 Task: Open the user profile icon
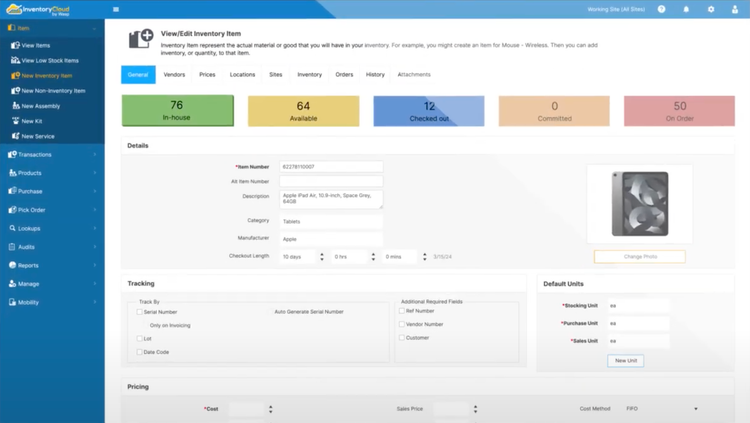pos(735,9)
